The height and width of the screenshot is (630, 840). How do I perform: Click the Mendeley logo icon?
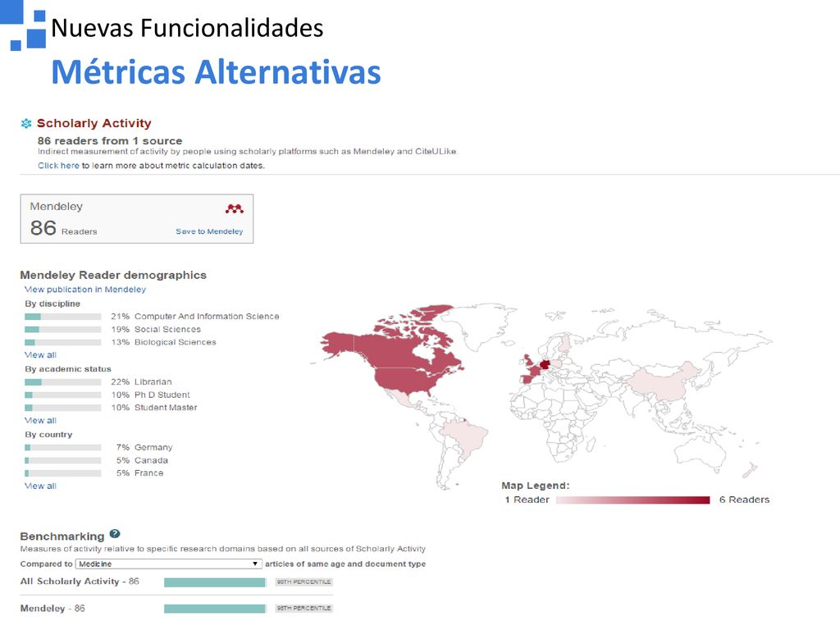pos(234,208)
